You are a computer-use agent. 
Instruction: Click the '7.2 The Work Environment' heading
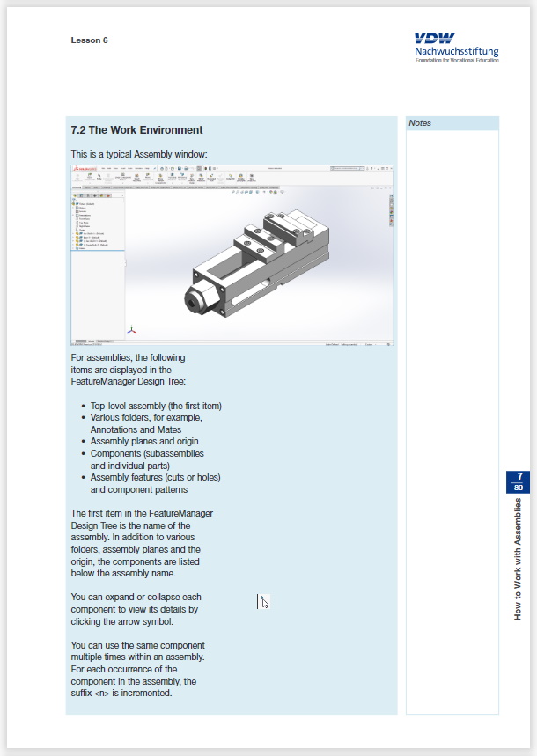point(136,130)
